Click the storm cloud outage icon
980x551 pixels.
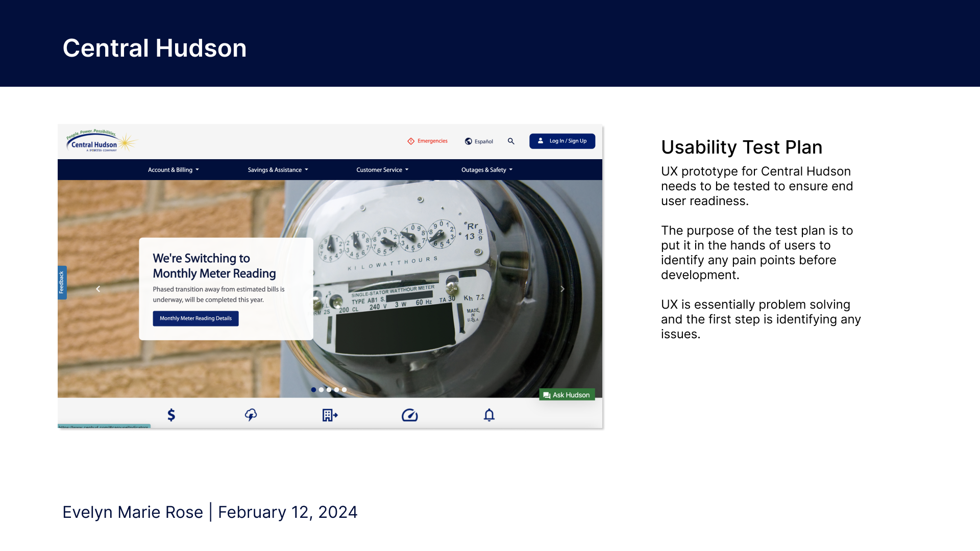click(251, 415)
